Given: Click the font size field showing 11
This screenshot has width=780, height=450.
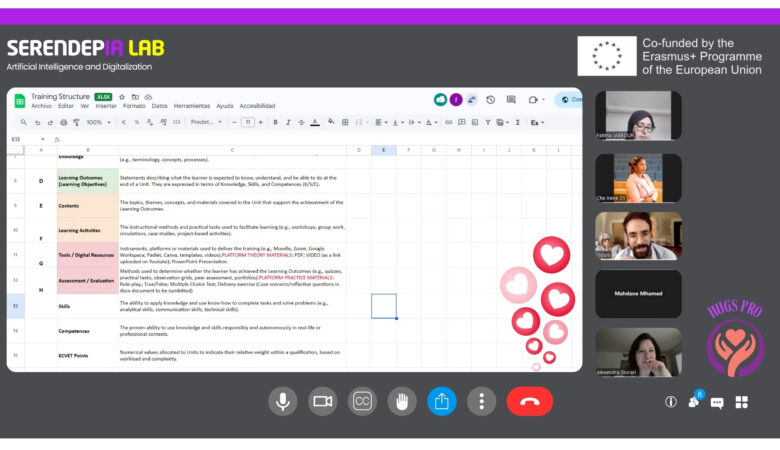Looking at the screenshot, I should click(x=248, y=122).
